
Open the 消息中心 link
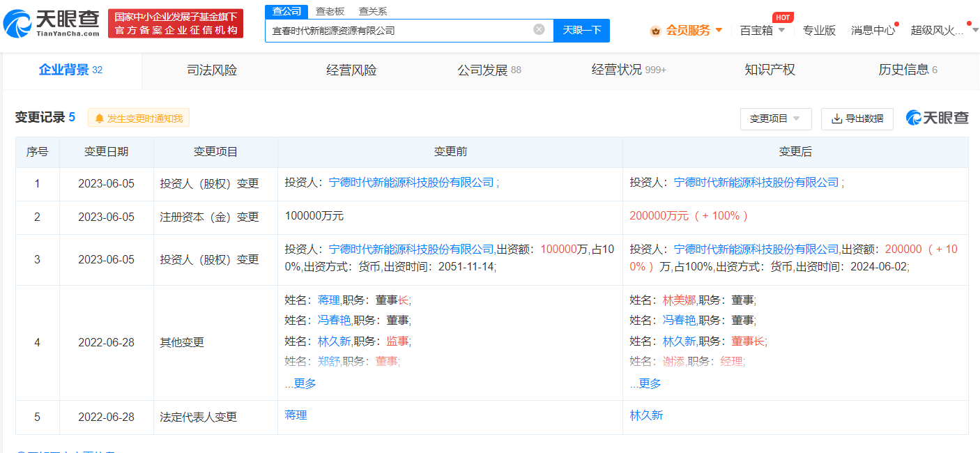click(x=873, y=30)
